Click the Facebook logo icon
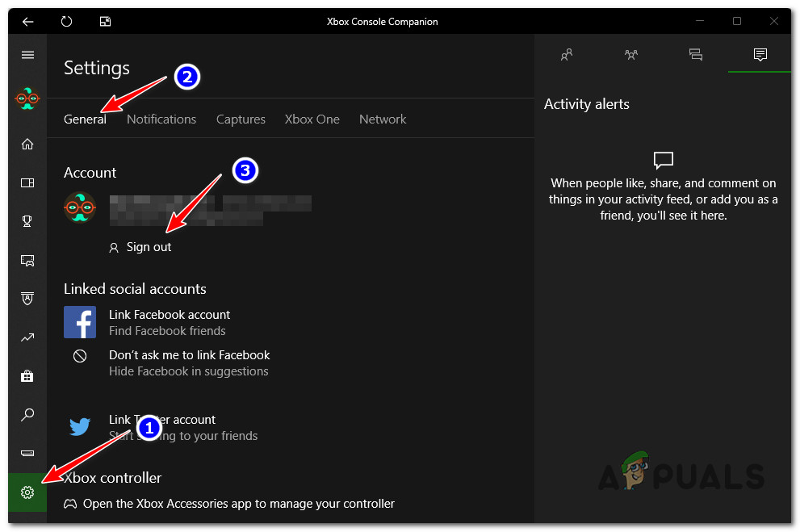Screen dimensions: 800x532 pyautogui.click(x=80, y=322)
